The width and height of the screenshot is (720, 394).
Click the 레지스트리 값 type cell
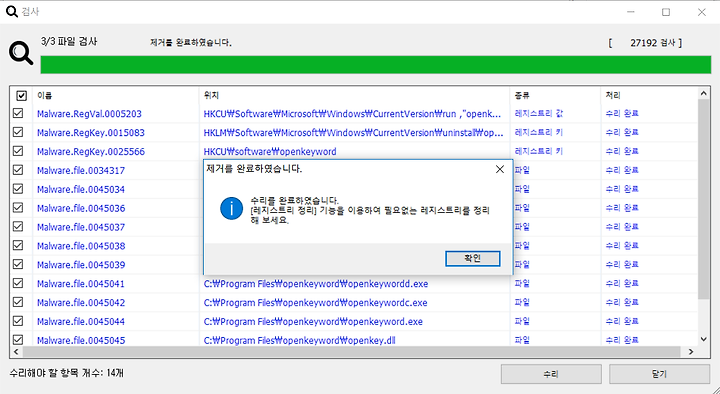pos(539,113)
